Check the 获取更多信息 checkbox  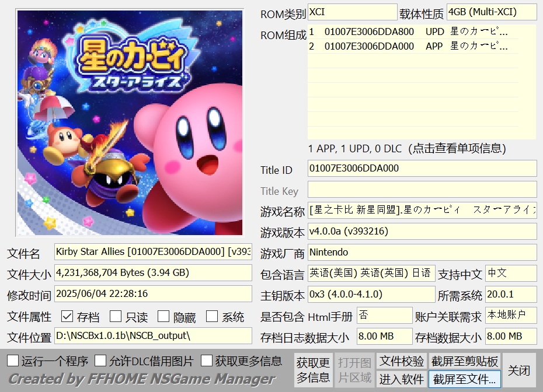tap(206, 360)
